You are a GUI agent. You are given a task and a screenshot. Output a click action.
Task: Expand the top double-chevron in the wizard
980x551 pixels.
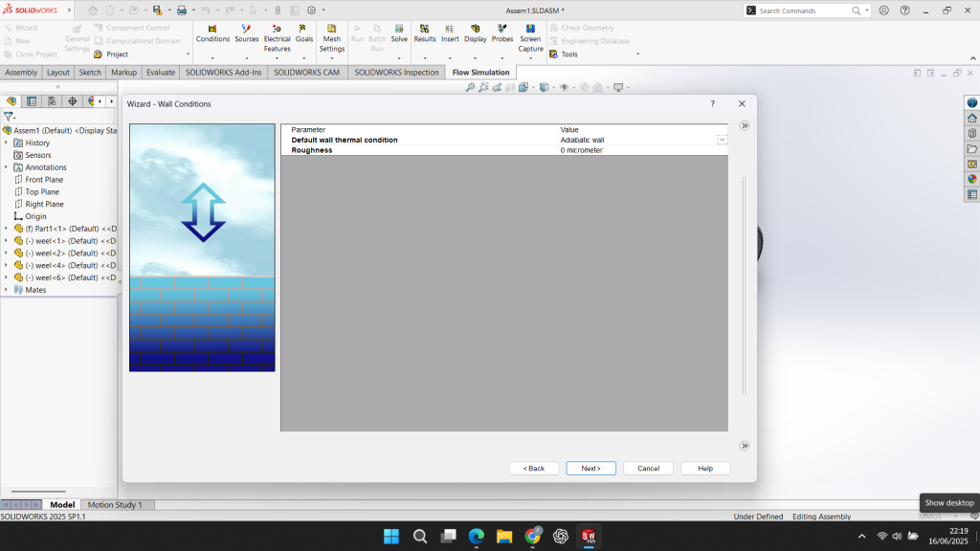click(x=745, y=125)
